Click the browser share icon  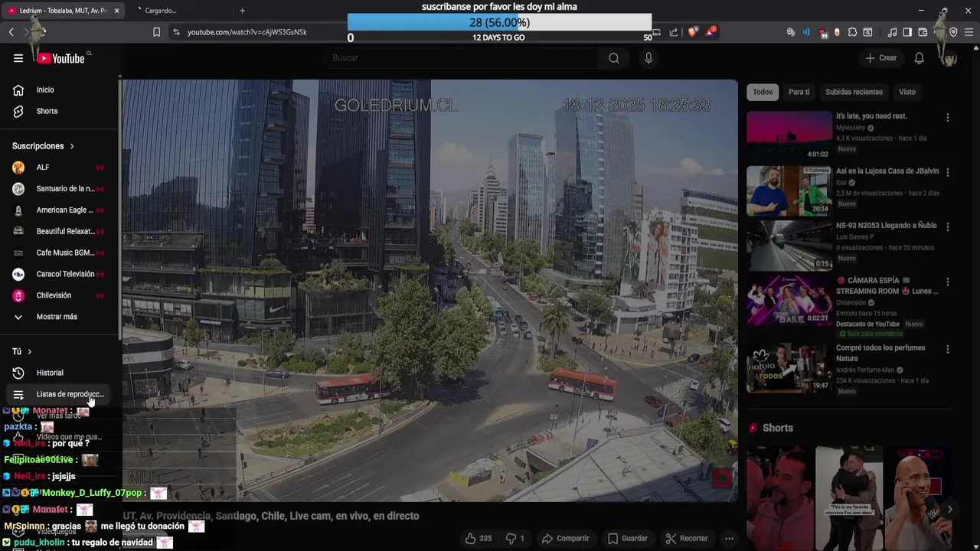click(674, 32)
